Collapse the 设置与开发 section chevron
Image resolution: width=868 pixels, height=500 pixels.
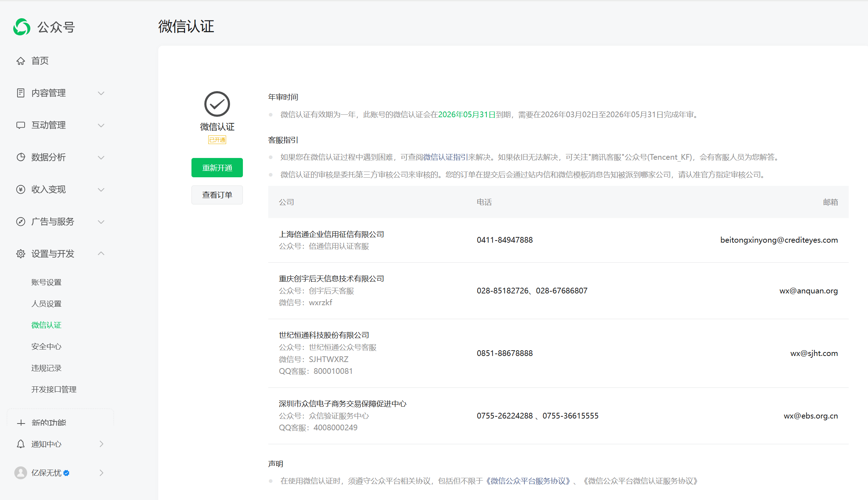[x=101, y=253]
